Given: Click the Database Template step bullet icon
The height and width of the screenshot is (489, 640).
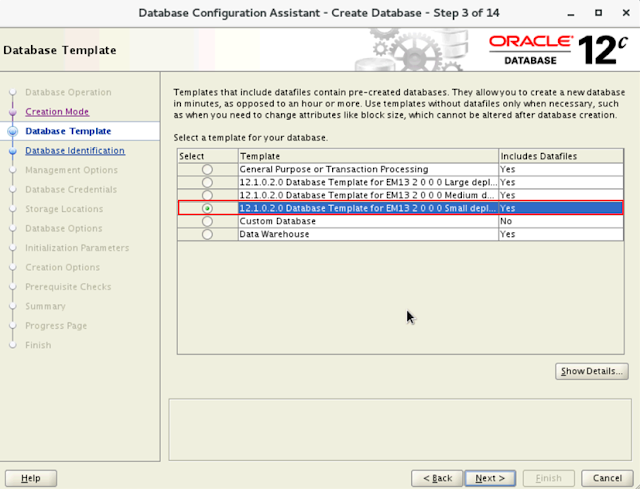Looking at the screenshot, I should coord(13,131).
